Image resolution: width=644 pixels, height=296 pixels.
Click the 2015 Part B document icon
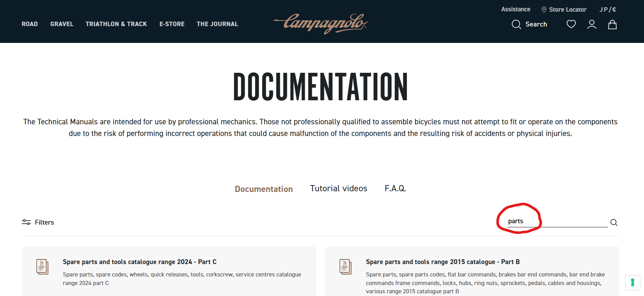pyautogui.click(x=345, y=267)
